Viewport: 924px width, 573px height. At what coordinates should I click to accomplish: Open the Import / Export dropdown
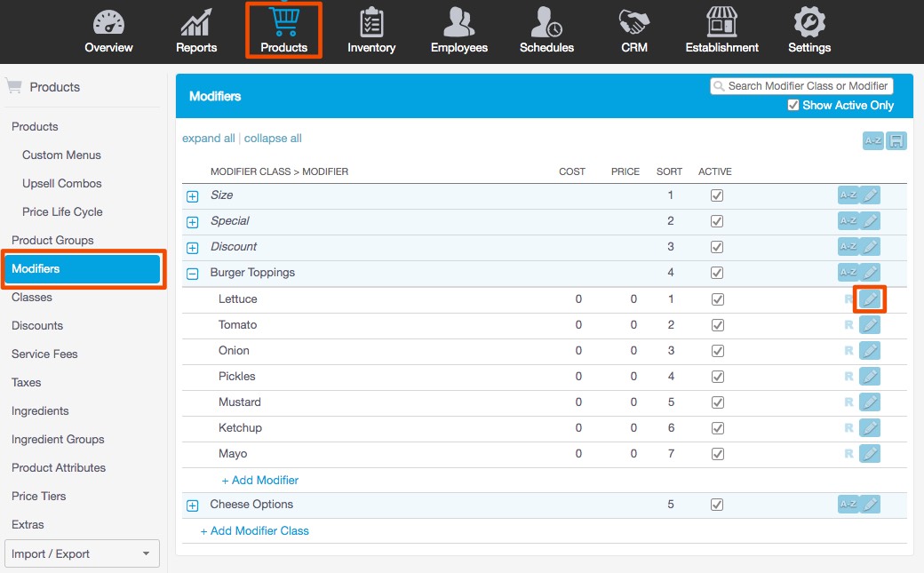click(82, 553)
